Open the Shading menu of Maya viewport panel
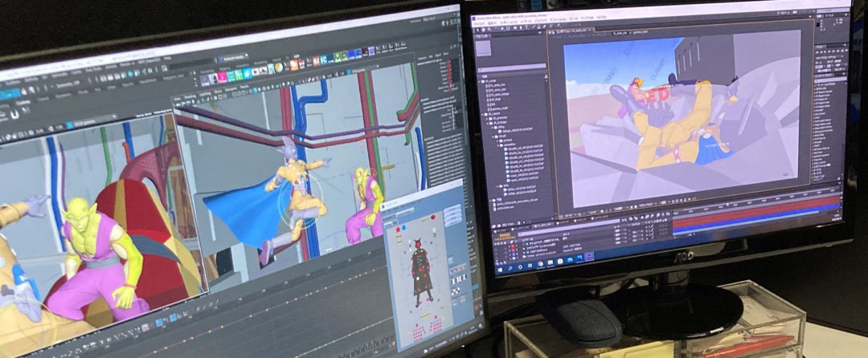The height and width of the screenshot is (358, 868). coord(190,96)
